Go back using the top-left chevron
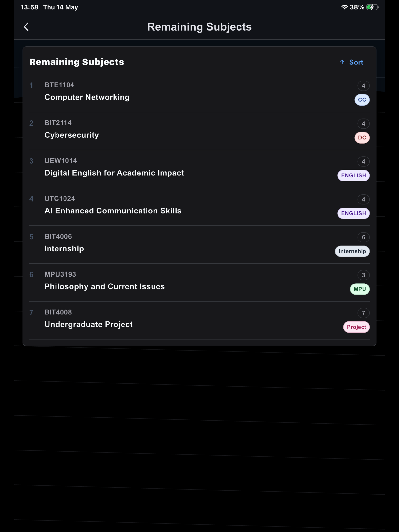The height and width of the screenshot is (532, 399). (x=26, y=27)
